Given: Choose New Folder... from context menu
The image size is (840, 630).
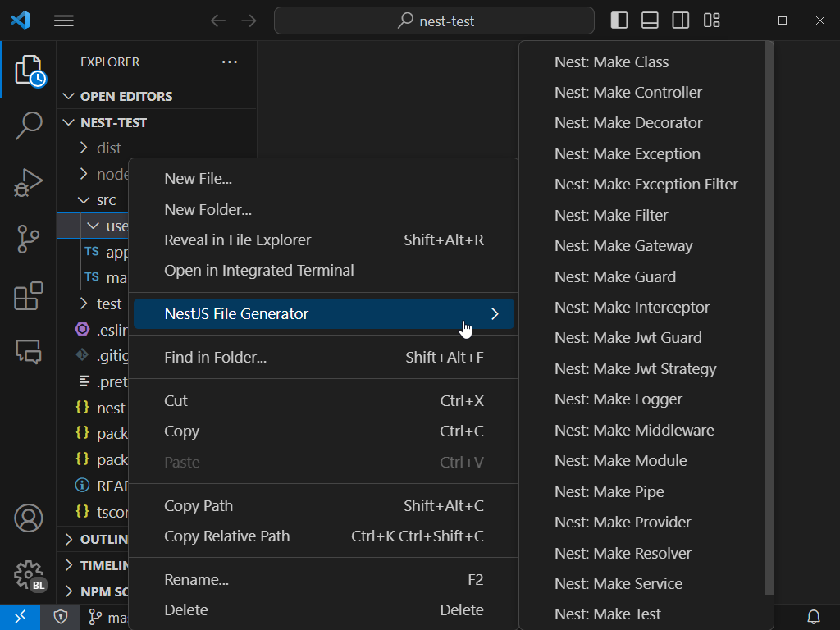Looking at the screenshot, I should (x=323, y=209).
